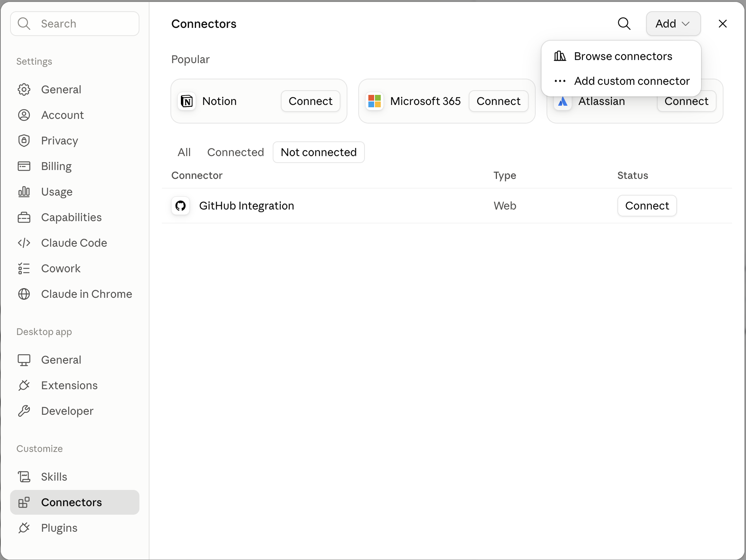This screenshot has height=560, width=746.
Task: Open Desktop app General monitor icon
Action: (x=24, y=360)
